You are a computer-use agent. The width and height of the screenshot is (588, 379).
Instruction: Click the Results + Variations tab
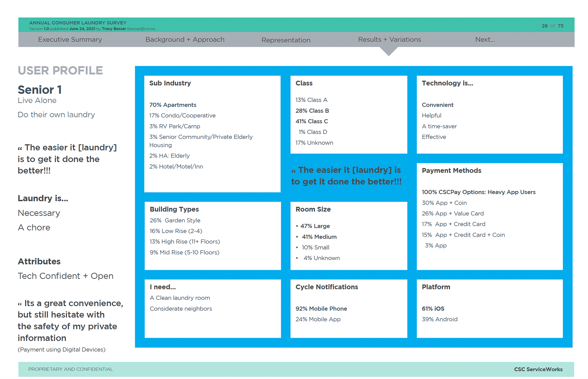point(389,39)
